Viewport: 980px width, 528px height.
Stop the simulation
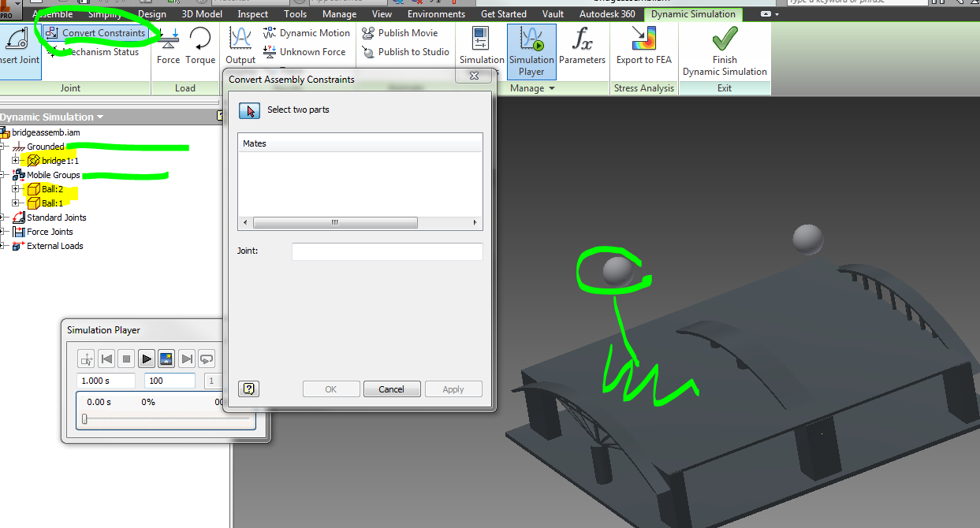126,359
